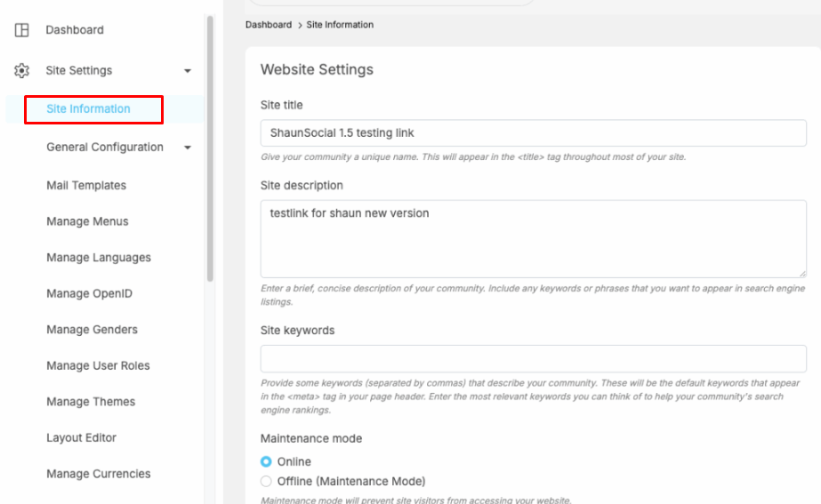Click into the Site title field
The image size is (821, 504).
(x=533, y=133)
